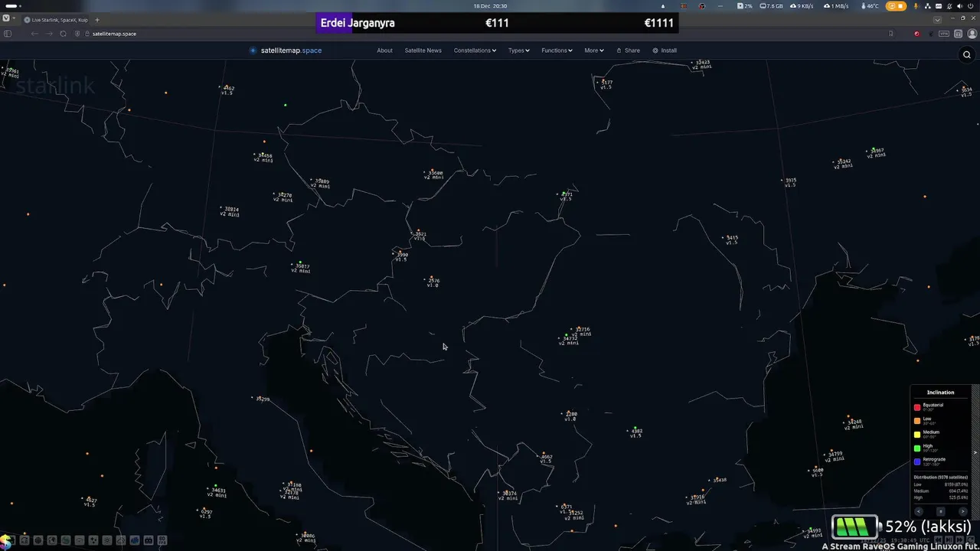Toggle the sun lighting icon

(x=107, y=540)
